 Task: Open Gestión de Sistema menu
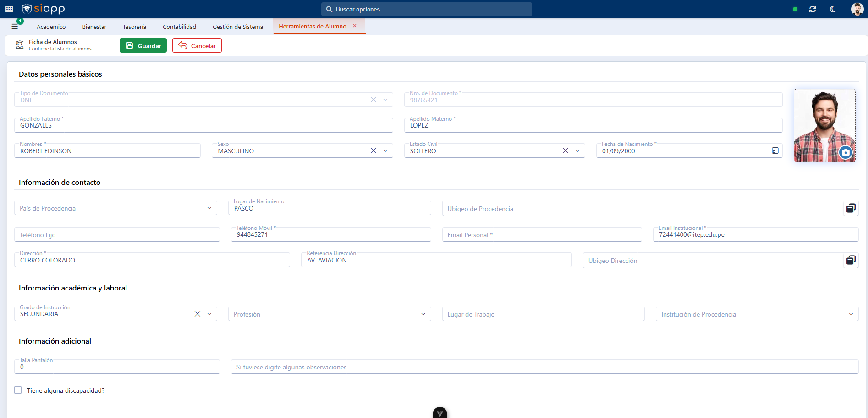[238, 27]
